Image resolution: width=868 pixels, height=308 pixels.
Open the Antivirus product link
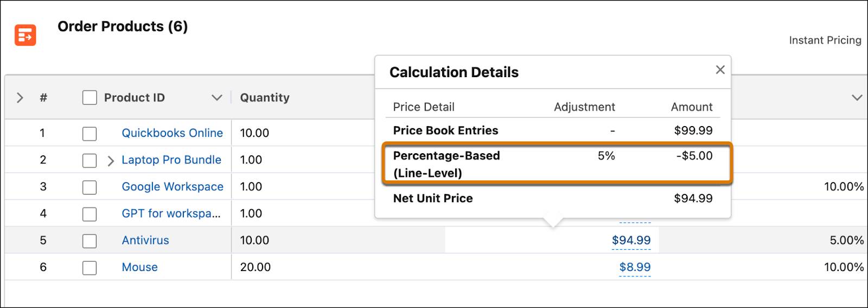click(145, 240)
